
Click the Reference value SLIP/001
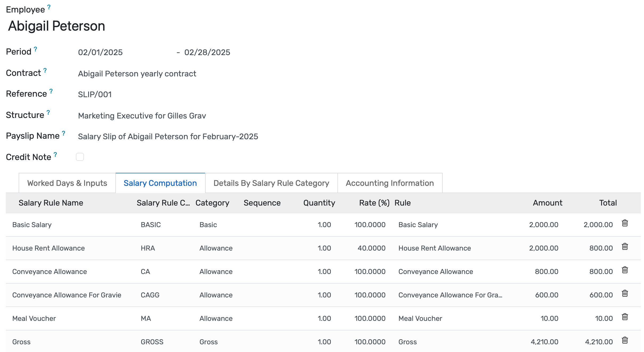95,94
